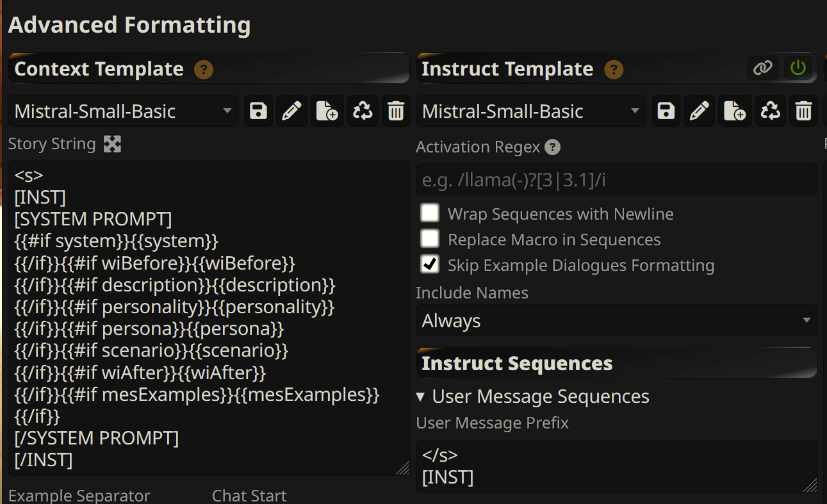Toggle the link templates chain icon

763,68
